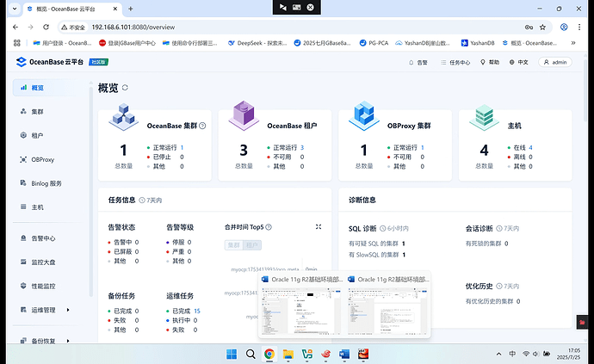594x364 pixels.
Task: Open the Windows Start button
Action: [232, 355]
